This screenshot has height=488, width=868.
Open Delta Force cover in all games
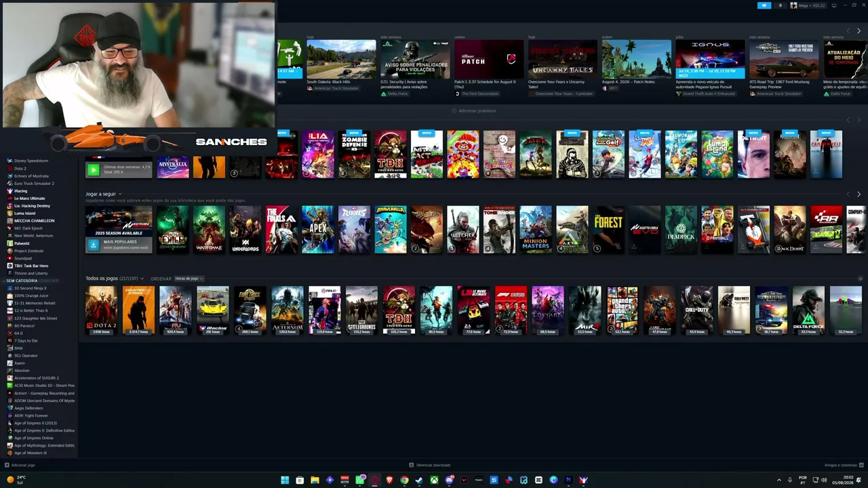pyautogui.click(x=808, y=310)
